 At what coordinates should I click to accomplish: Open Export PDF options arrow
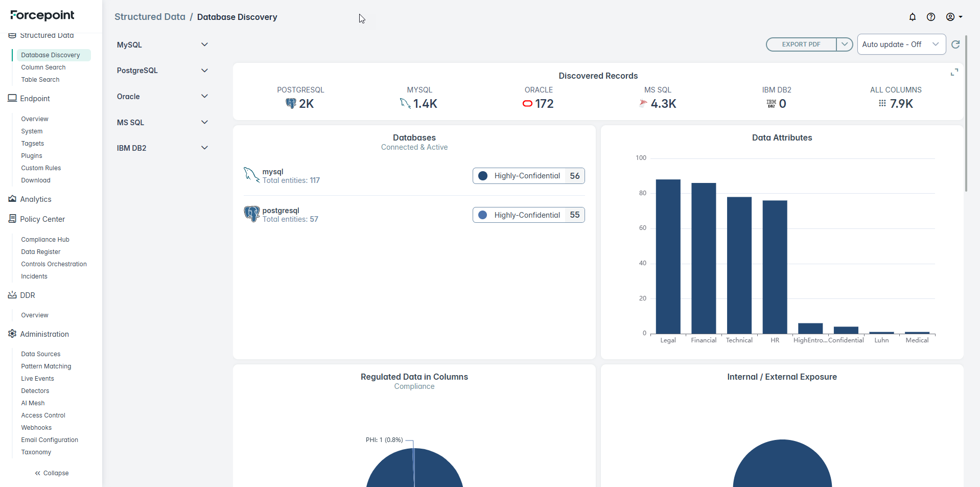(845, 44)
